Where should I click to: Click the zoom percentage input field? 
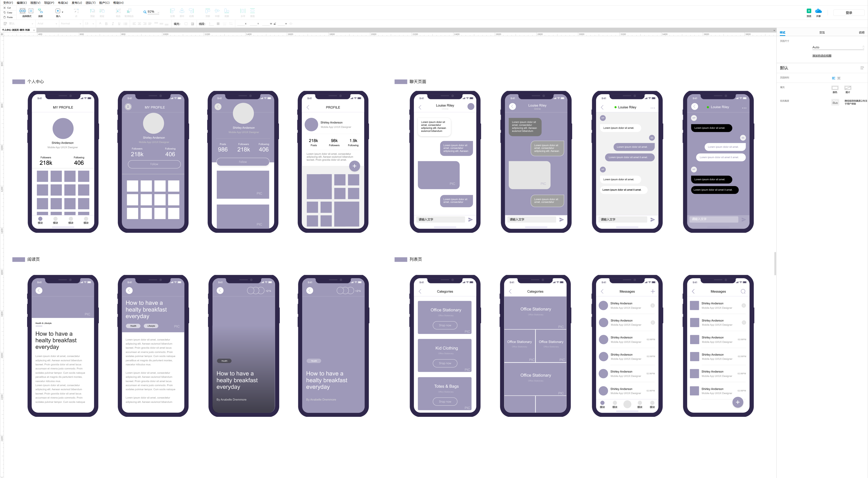pyautogui.click(x=153, y=11)
